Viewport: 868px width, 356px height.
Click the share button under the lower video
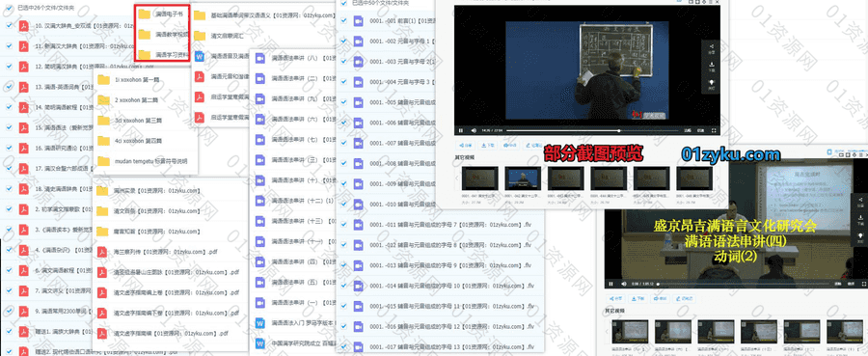coord(616,298)
